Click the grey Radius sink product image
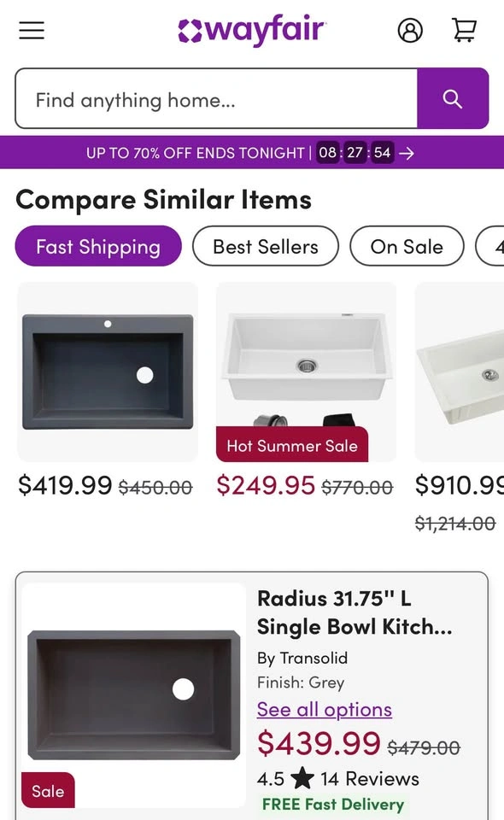504x820 pixels. point(134,695)
